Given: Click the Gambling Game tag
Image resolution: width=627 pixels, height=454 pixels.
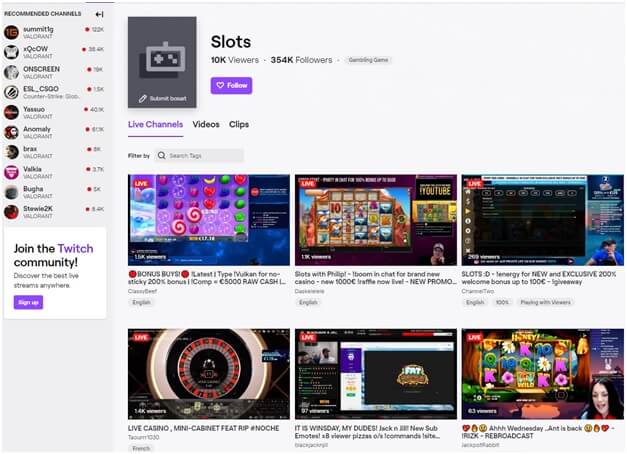Looking at the screenshot, I should tap(368, 60).
